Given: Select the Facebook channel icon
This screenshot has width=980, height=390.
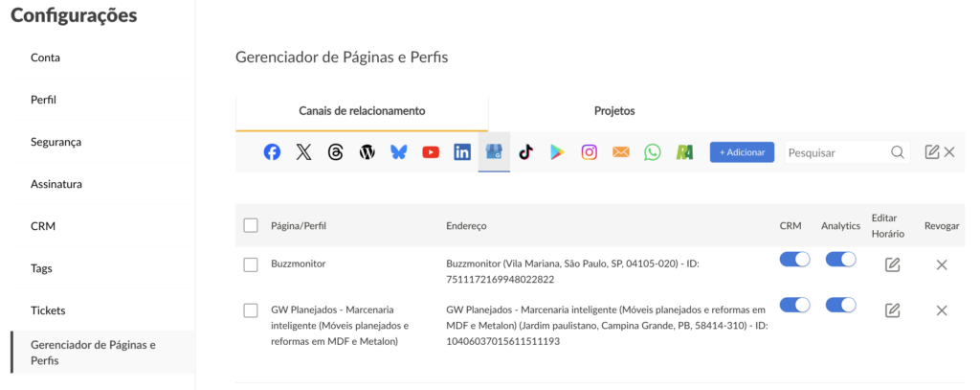Looking at the screenshot, I should 272,152.
